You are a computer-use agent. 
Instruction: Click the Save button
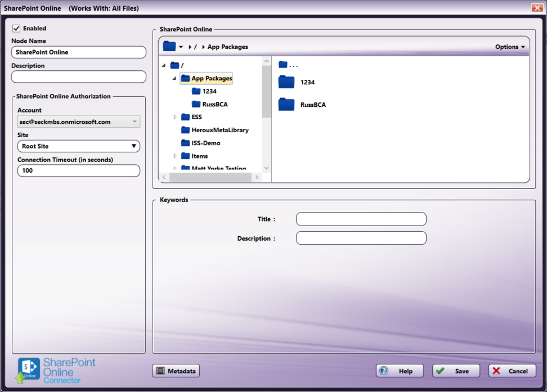click(x=456, y=371)
